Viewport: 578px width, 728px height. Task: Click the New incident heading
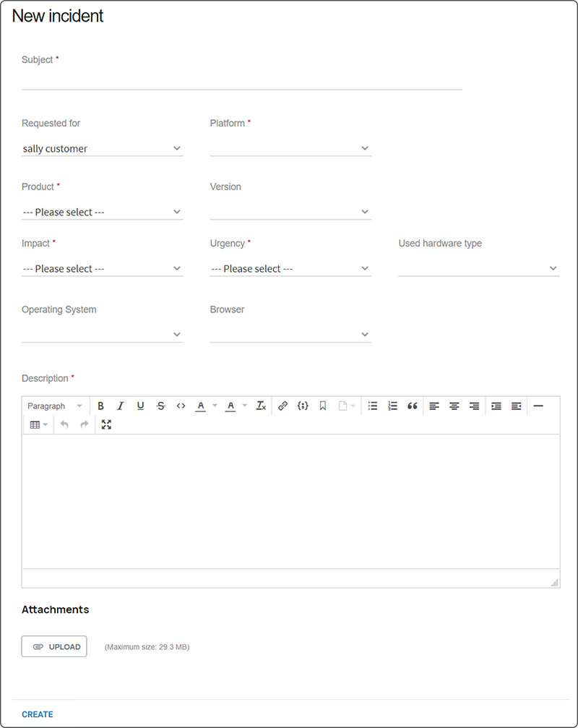[58, 16]
